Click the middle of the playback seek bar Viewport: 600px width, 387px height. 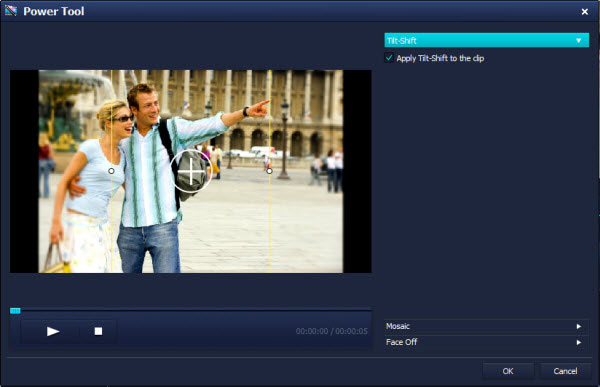point(191,309)
